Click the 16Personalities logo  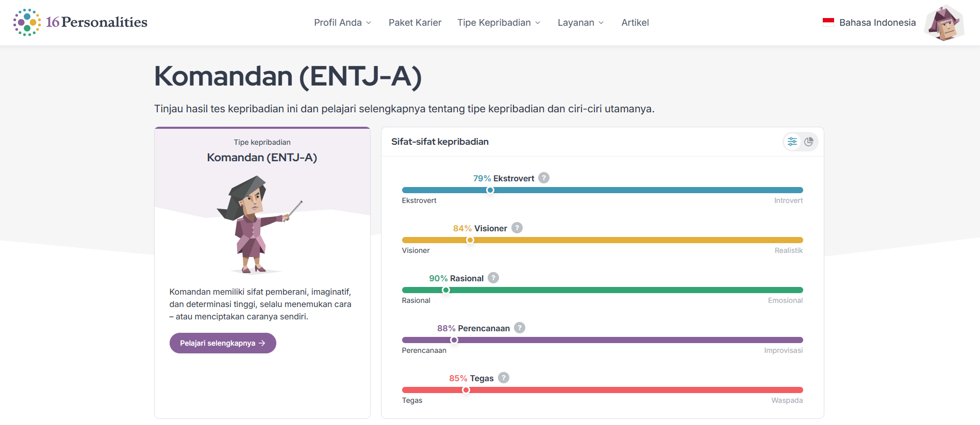tap(80, 22)
